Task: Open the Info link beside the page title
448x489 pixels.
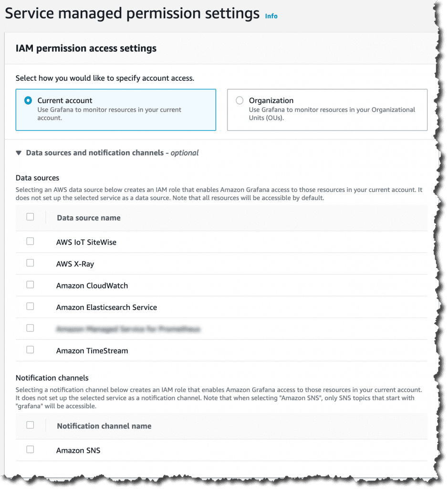Action: (x=271, y=16)
